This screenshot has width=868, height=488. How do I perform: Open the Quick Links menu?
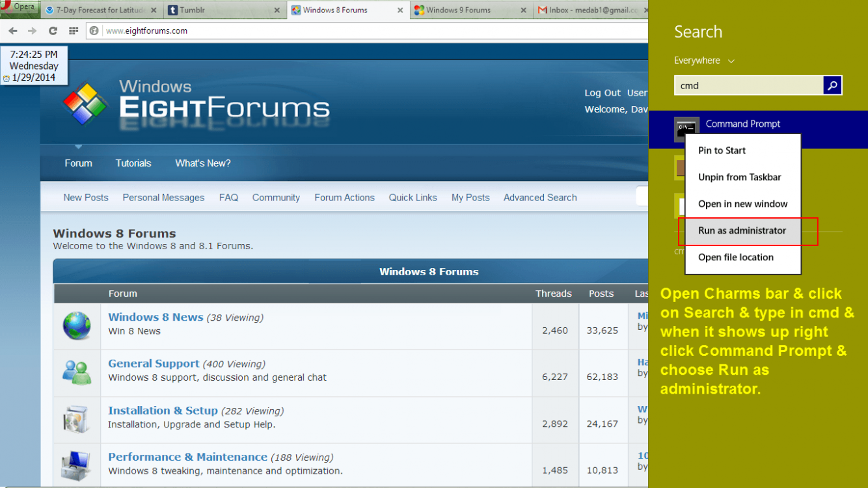click(x=413, y=198)
